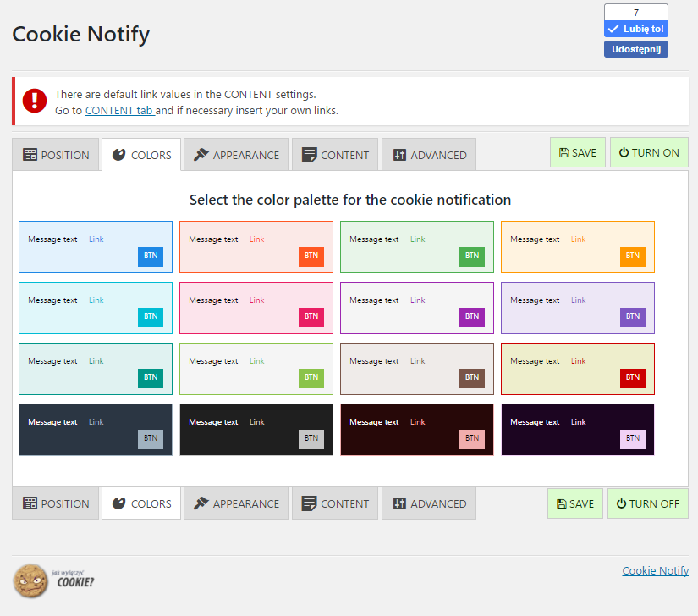This screenshot has height=616, width=698.
Task: Select the orange-red color palette
Action: tap(256, 247)
